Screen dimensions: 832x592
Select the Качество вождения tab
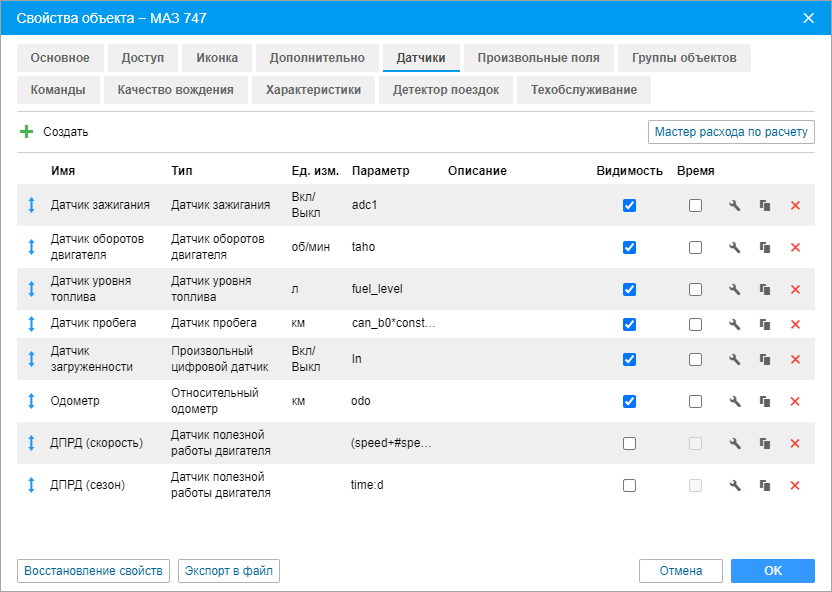tap(176, 90)
